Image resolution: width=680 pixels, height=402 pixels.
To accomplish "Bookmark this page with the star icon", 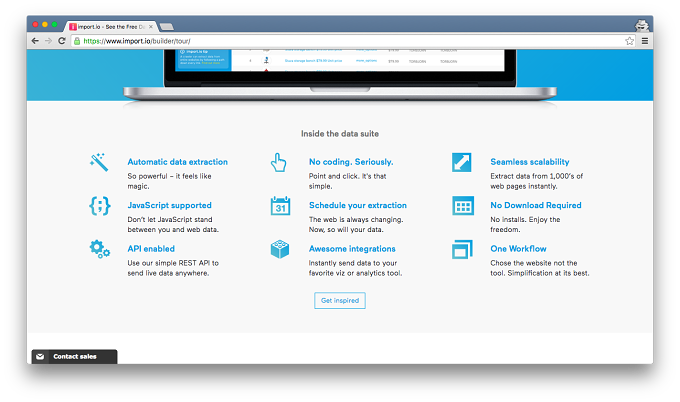I will point(629,41).
